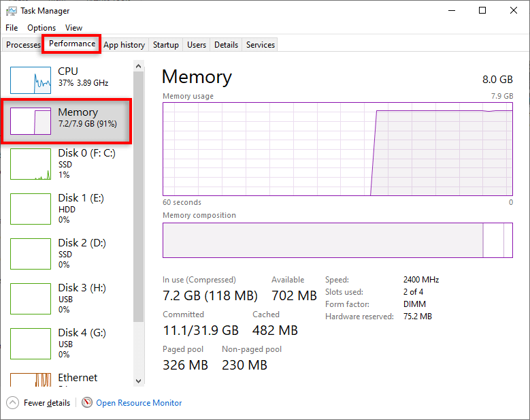Open the Options menu
Image resolution: width=530 pixels, height=420 pixels.
click(x=42, y=28)
